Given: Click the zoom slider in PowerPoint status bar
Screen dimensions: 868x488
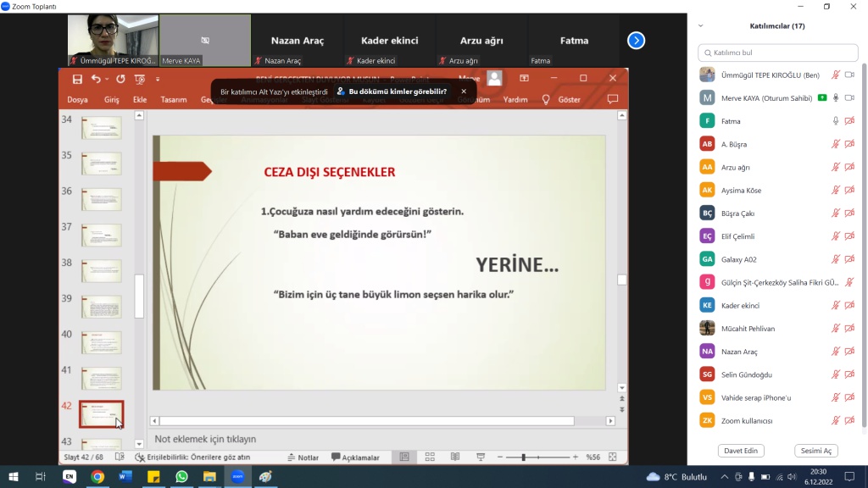Looking at the screenshot, I should [523, 457].
